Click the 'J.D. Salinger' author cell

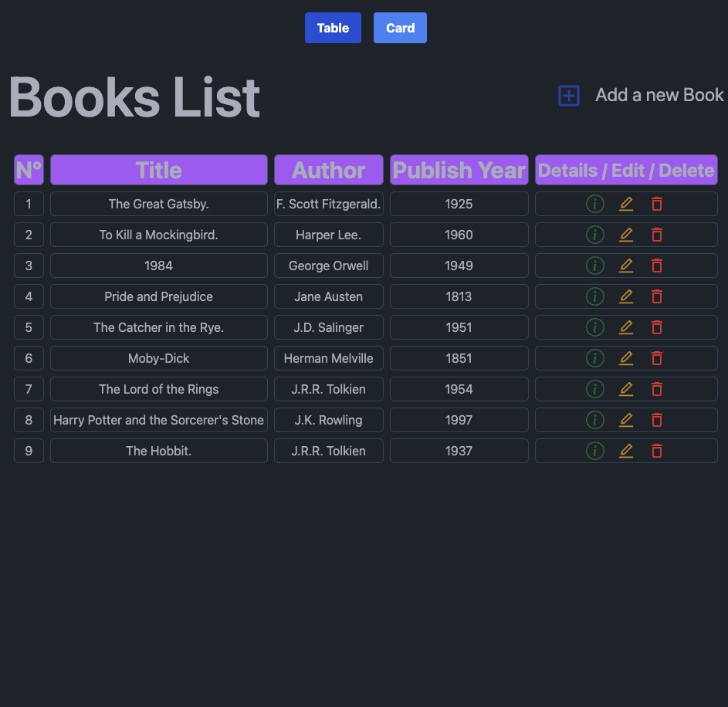point(329,327)
